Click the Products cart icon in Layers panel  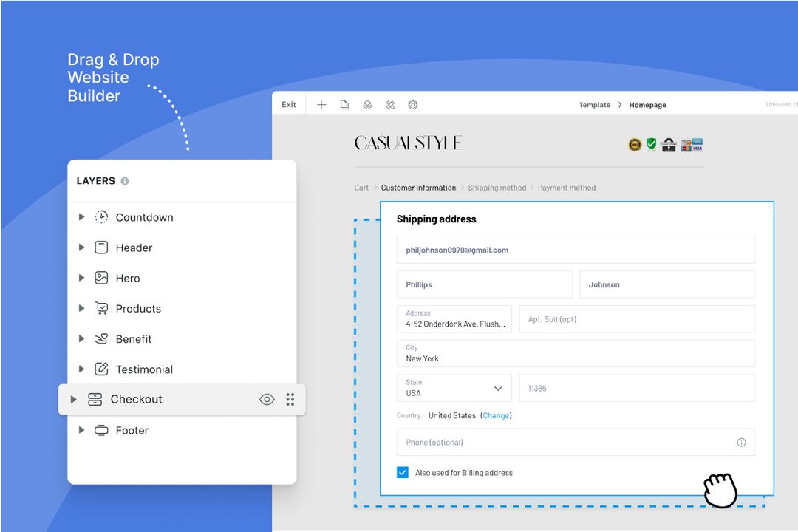point(100,308)
